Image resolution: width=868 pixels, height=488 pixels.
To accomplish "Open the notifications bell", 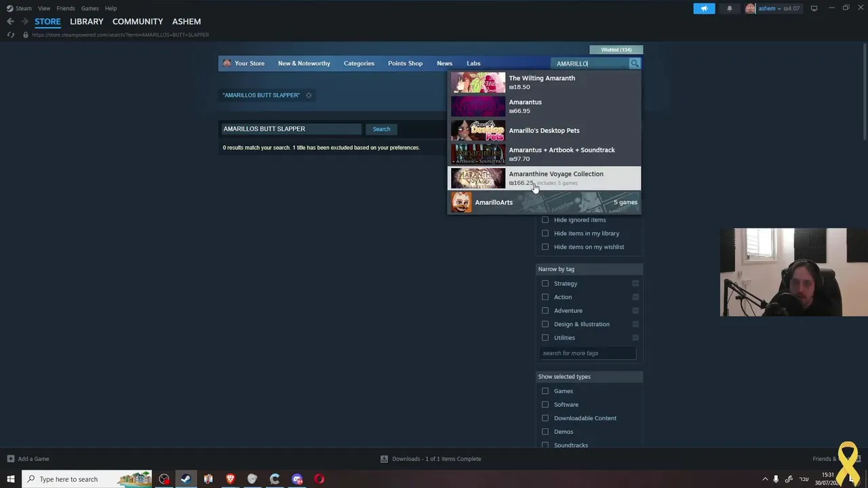I will click(x=730, y=8).
